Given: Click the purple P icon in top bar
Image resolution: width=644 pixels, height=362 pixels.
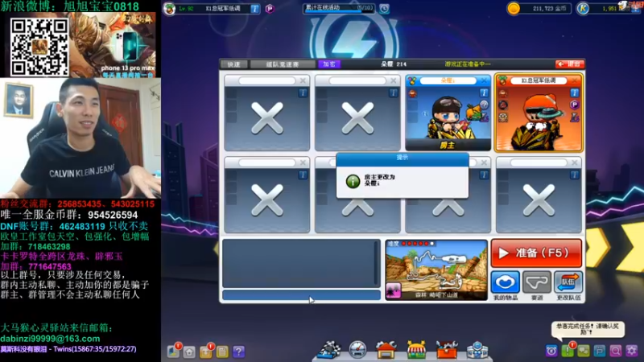Looking at the screenshot, I should (x=270, y=9).
